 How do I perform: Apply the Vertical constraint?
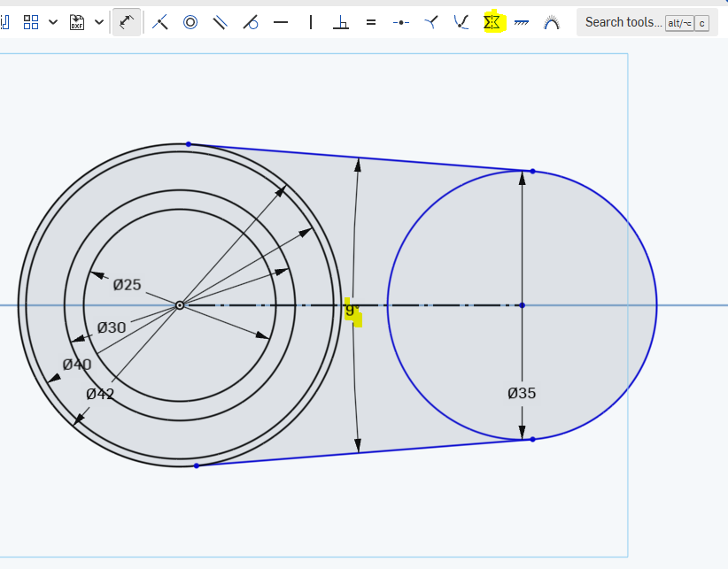[311, 22]
